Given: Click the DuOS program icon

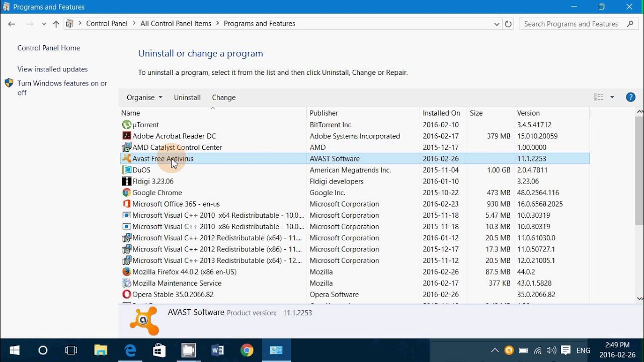Looking at the screenshot, I should pyautogui.click(x=127, y=170).
